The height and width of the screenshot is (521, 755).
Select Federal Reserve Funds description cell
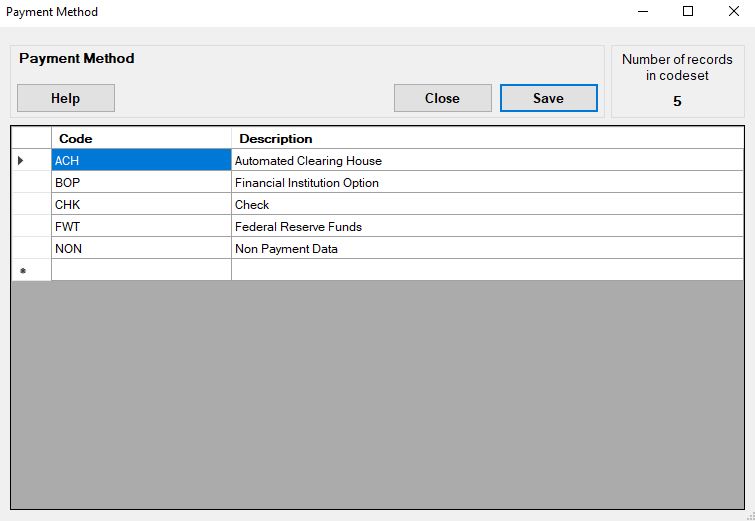pos(487,226)
